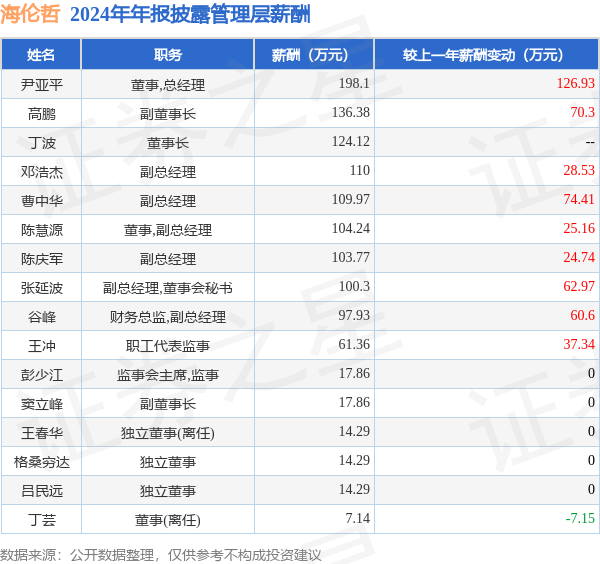Click the 董事,总经理 position cell

click(x=168, y=85)
